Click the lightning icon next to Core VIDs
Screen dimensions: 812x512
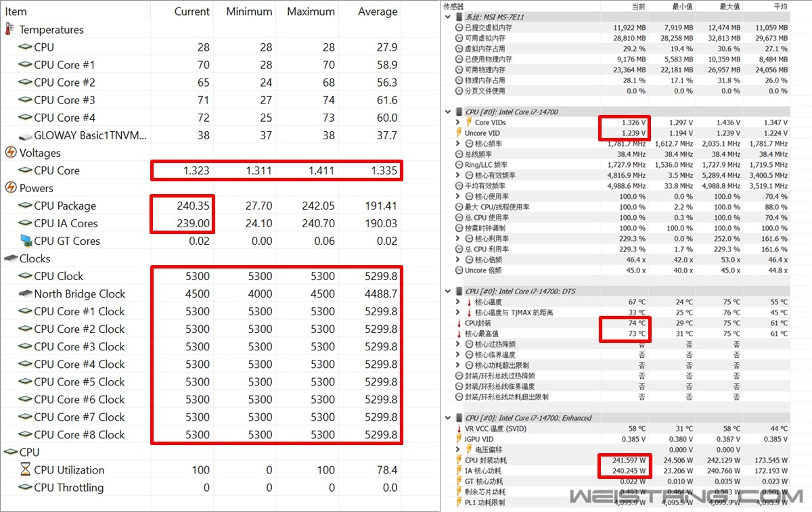(x=469, y=122)
